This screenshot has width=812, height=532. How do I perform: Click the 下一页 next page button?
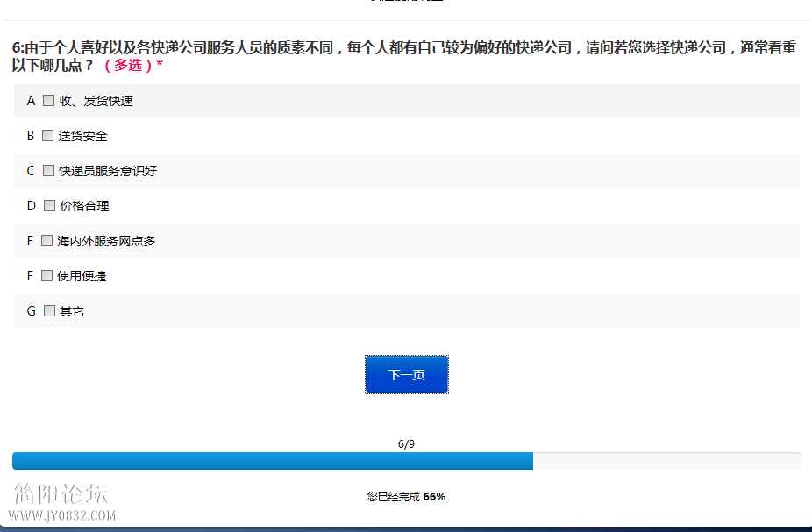(x=407, y=374)
